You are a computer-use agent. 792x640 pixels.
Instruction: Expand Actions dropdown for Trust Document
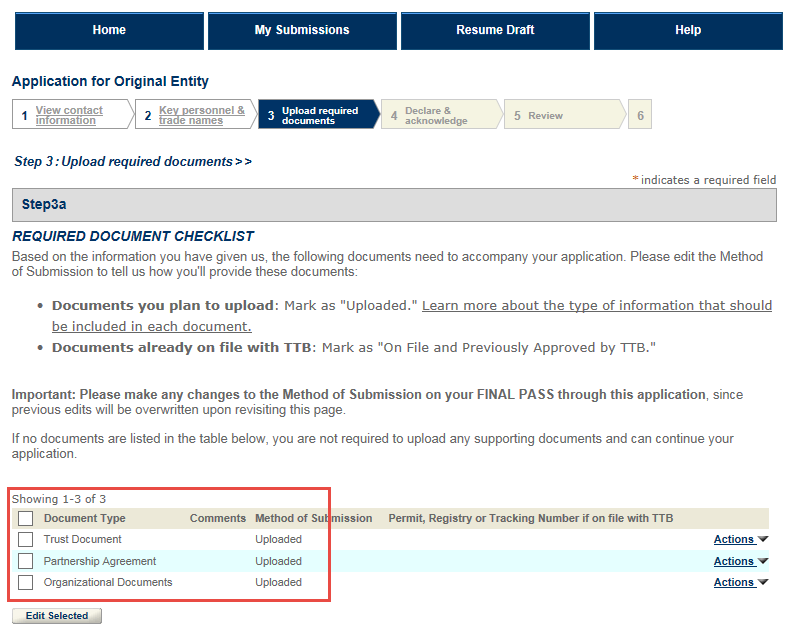[x=740, y=540]
